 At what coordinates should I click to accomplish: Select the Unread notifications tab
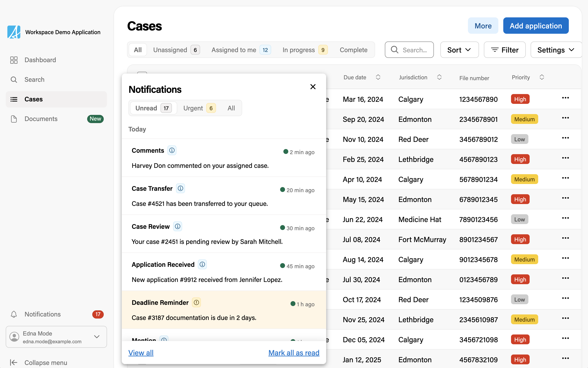coord(154,108)
